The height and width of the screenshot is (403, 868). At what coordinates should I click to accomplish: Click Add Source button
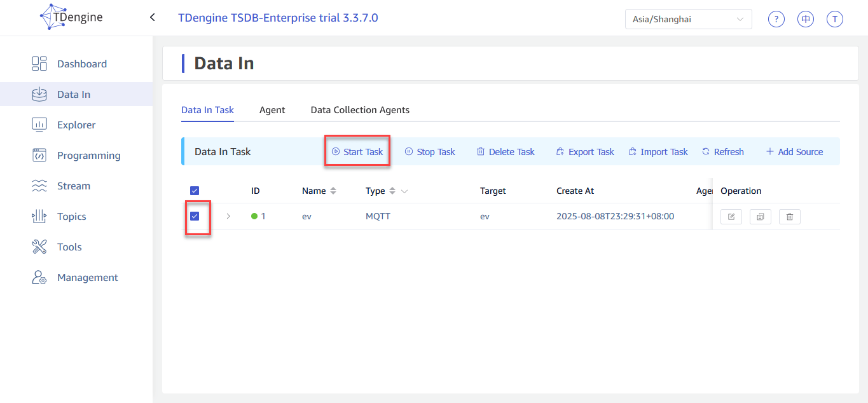pos(794,152)
